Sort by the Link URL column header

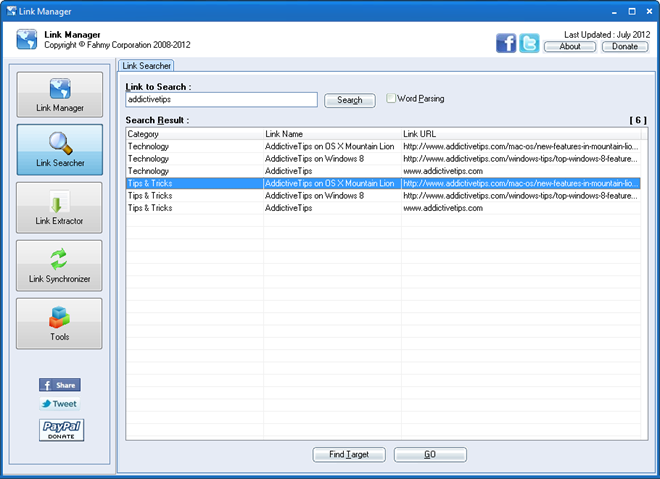click(521, 134)
